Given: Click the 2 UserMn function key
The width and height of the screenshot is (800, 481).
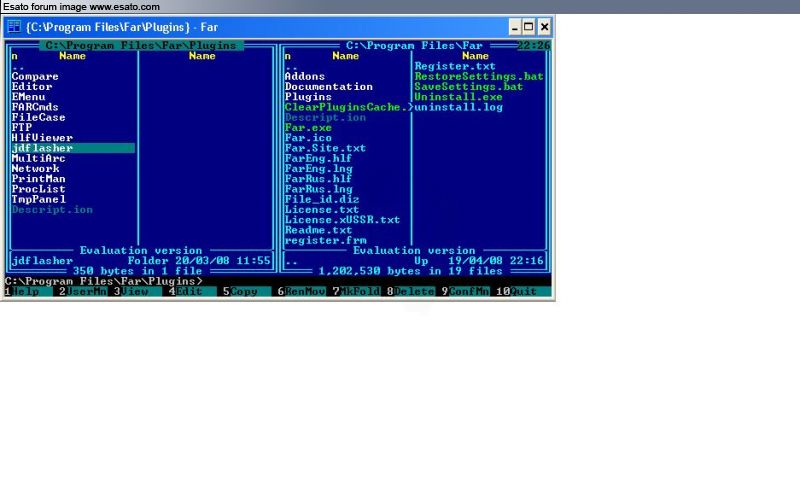Looking at the screenshot, I should coord(83,291).
